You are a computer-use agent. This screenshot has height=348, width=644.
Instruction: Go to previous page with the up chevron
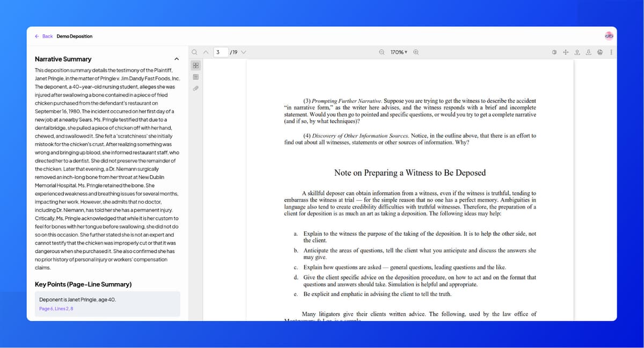click(206, 52)
